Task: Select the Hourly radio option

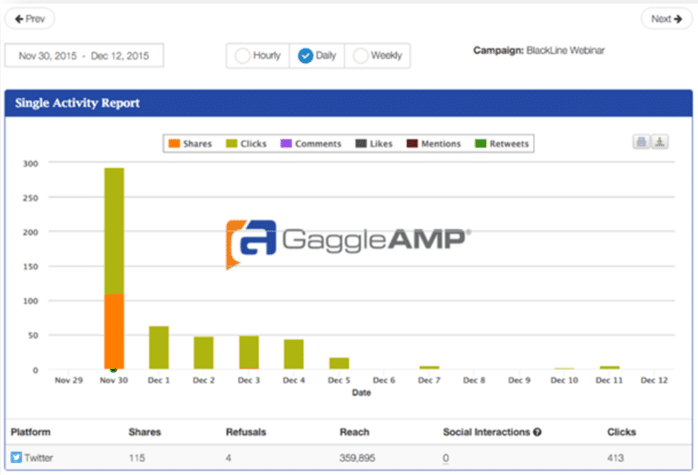Action: point(243,56)
